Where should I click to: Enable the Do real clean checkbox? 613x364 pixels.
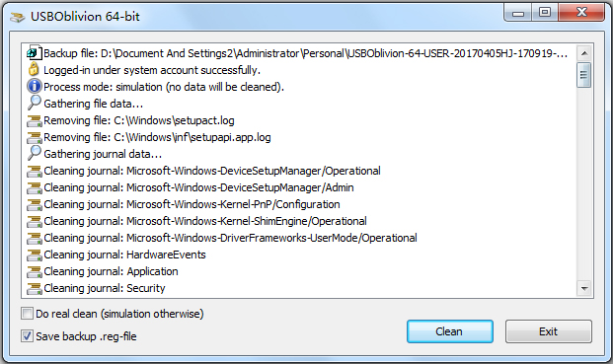point(27,314)
